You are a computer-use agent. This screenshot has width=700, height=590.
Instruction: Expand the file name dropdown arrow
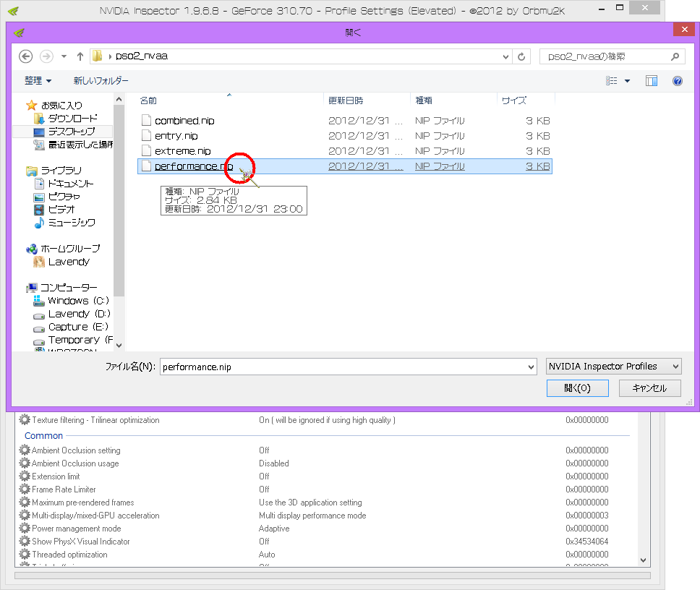coord(531,367)
